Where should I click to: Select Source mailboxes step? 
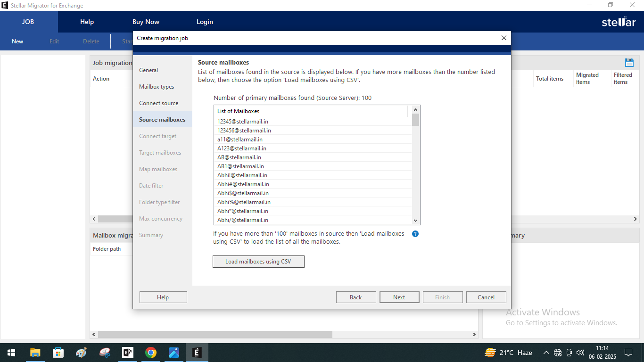[162, 120]
